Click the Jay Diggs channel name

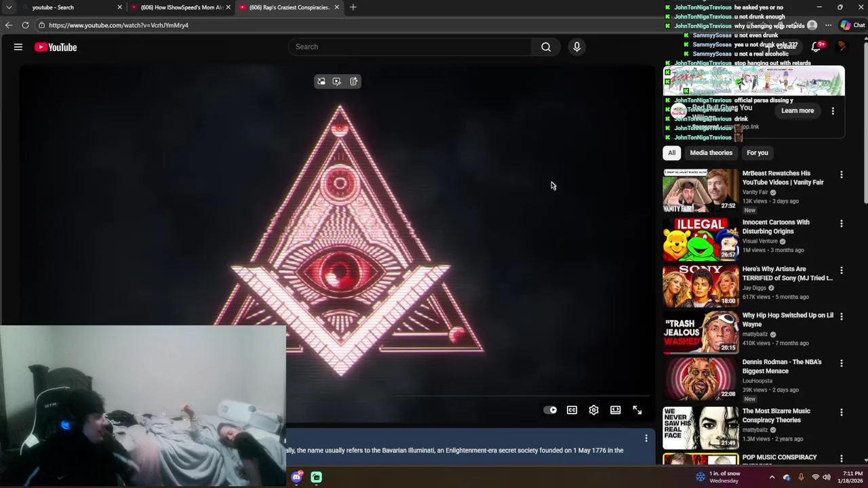pyautogui.click(x=754, y=287)
